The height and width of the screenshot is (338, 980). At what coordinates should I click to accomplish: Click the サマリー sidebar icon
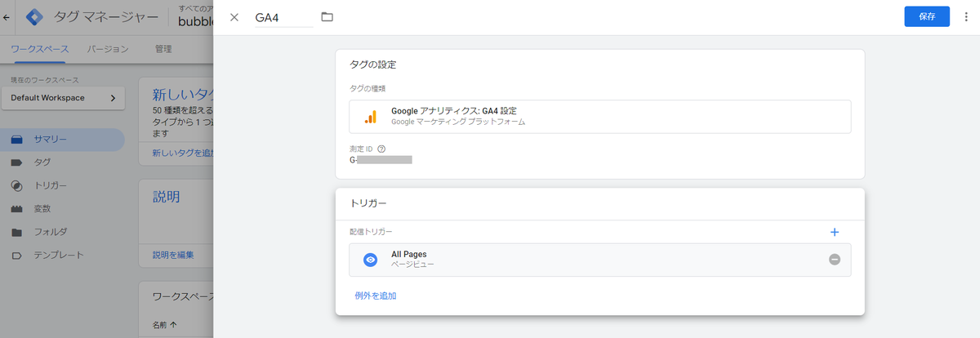pyautogui.click(x=16, y=140)
